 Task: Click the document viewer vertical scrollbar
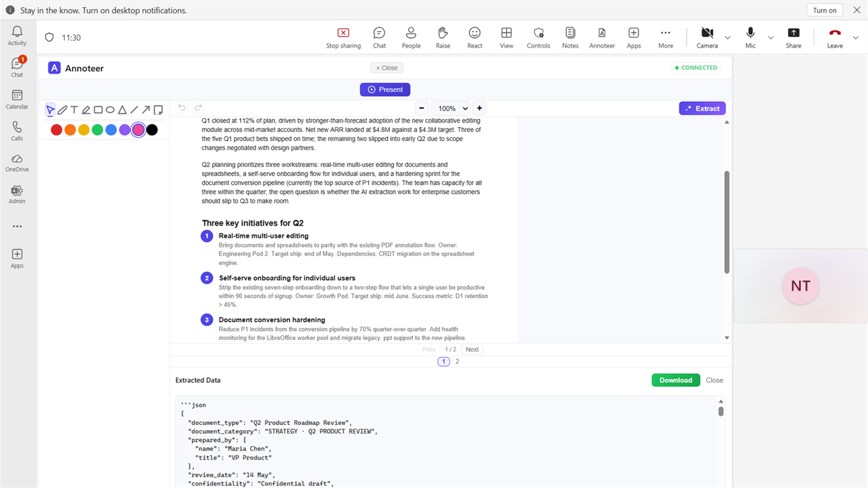727,222
